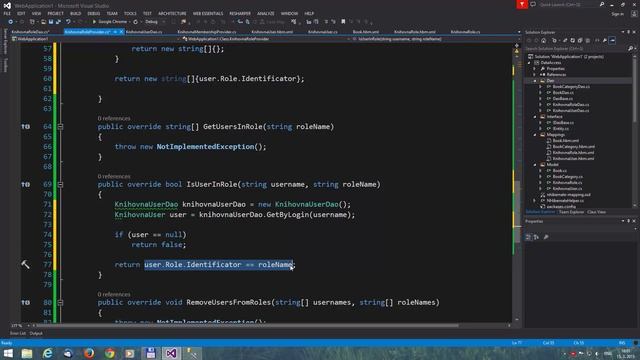This screenshot has height=360, width=640.
Task: Open the ARCHITECTURE menu
Action: point(172,13)
